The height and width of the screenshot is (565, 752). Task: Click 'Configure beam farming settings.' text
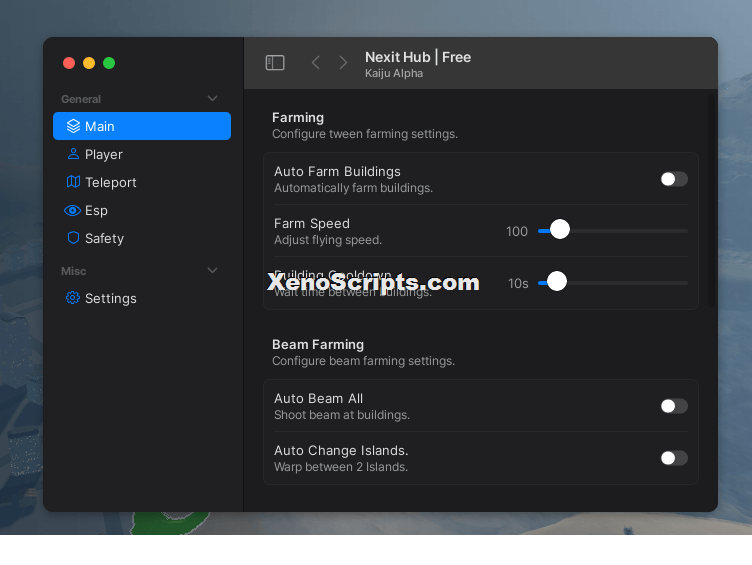coord(363,361)
